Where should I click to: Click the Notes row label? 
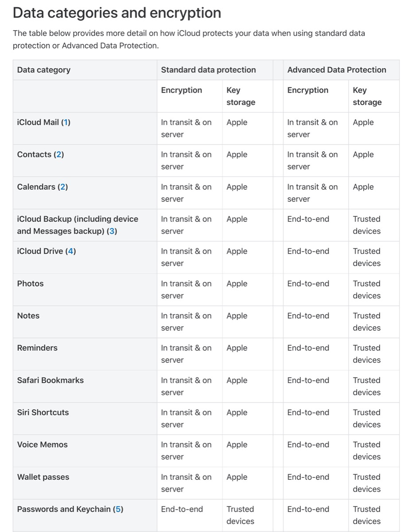click(x=28, y=316)
